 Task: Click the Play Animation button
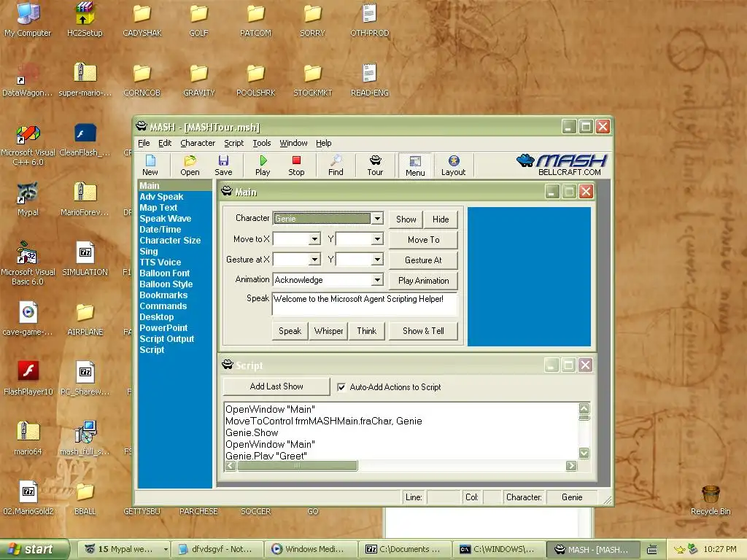pos(424,281)
